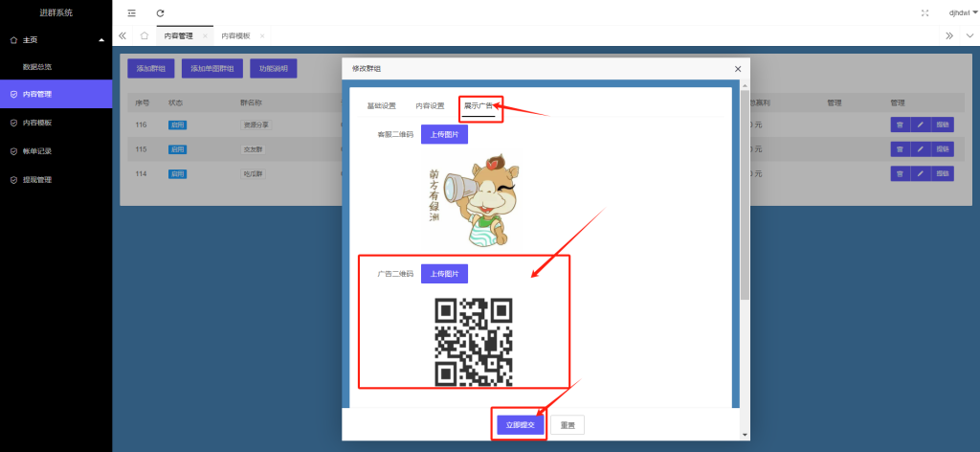The image size is (980, 452).
Task: Switch to the 内容设置 tab
Action: click(430, 105)
